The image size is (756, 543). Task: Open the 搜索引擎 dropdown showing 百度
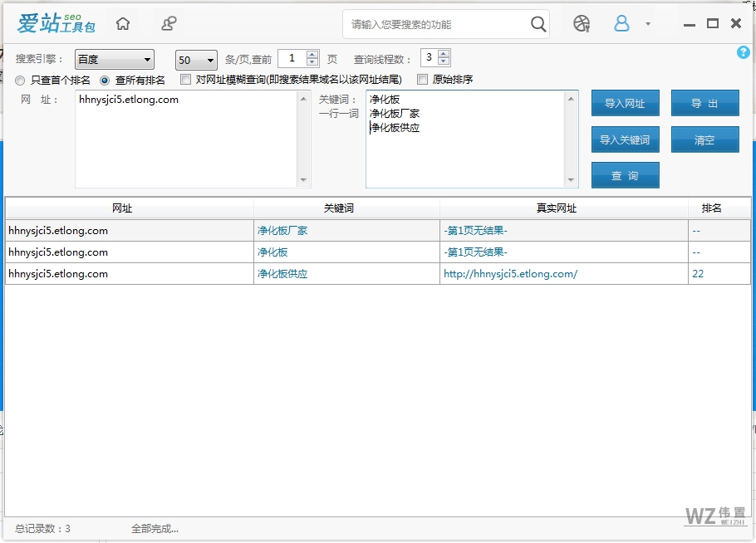[x=114, y=58]
